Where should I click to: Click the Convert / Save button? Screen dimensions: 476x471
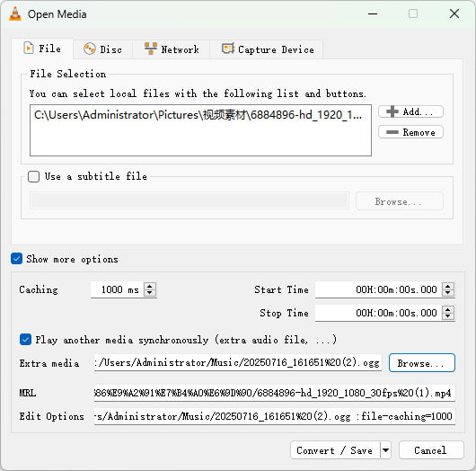[x=334, y=450]
